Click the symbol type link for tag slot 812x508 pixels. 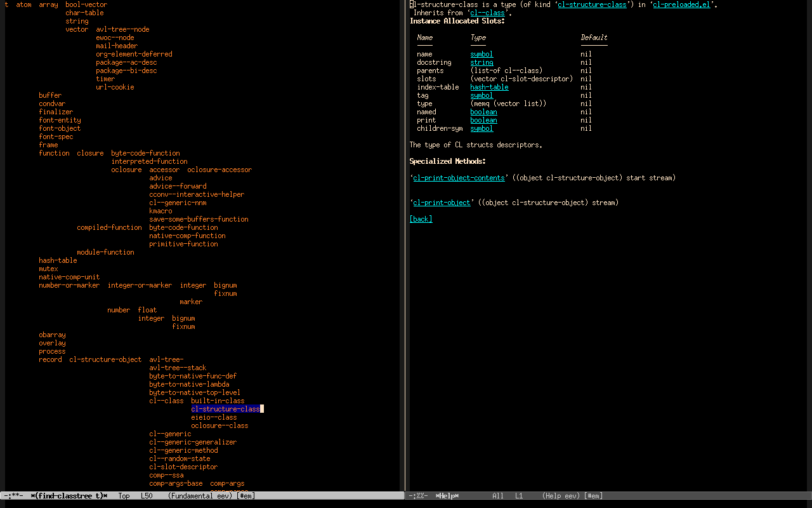pyautogui.click(x=481, y=95)
